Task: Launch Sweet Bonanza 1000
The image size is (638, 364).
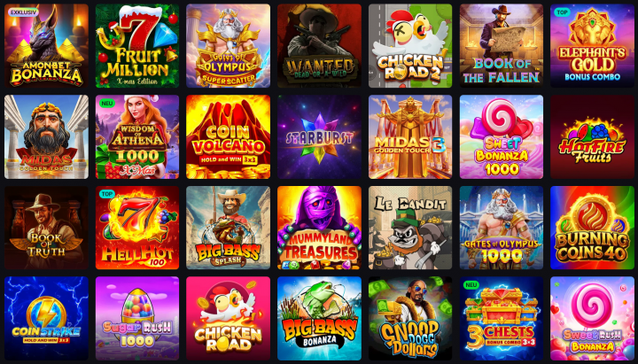Action: tap(502, 136)
